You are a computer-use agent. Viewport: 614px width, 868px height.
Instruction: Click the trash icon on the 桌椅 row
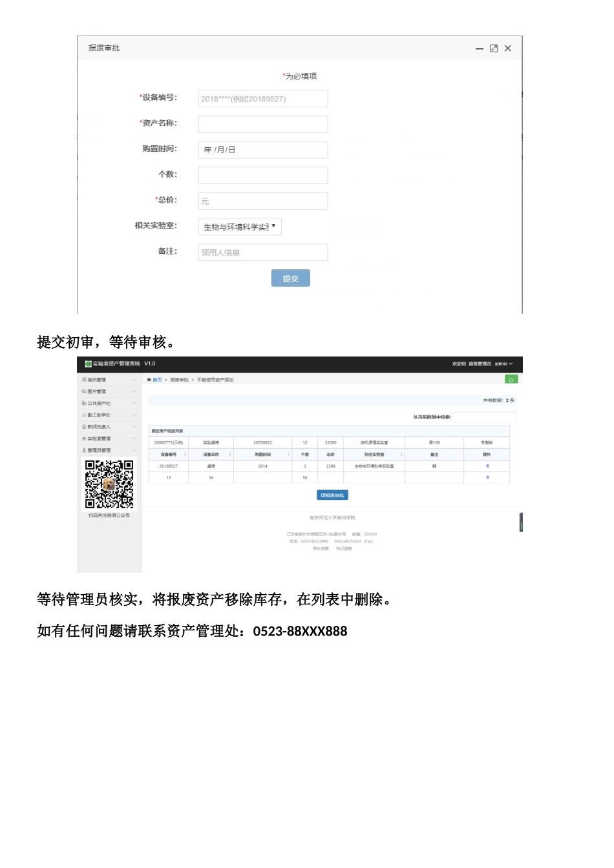coord(487,466)
